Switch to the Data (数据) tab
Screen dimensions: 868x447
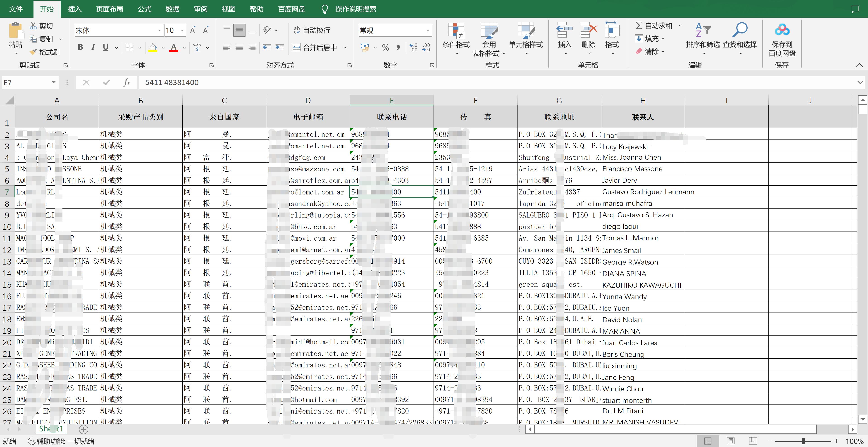[172, 9]
